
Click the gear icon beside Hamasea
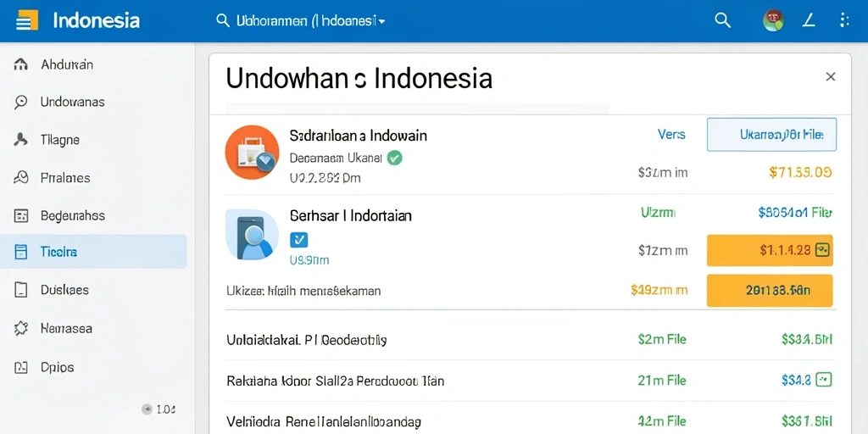click(20, 328)
